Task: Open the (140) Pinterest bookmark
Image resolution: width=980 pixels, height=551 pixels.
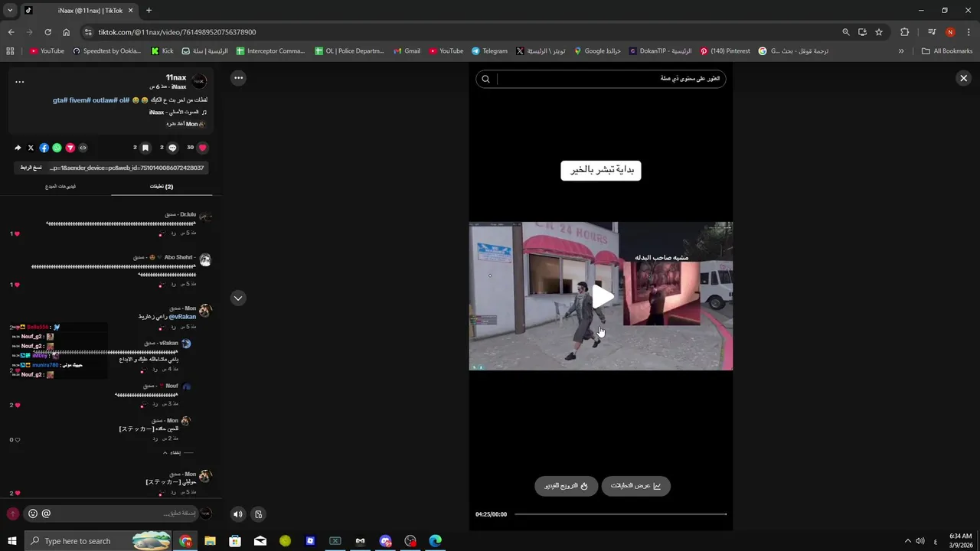Action: click(725, 51)
